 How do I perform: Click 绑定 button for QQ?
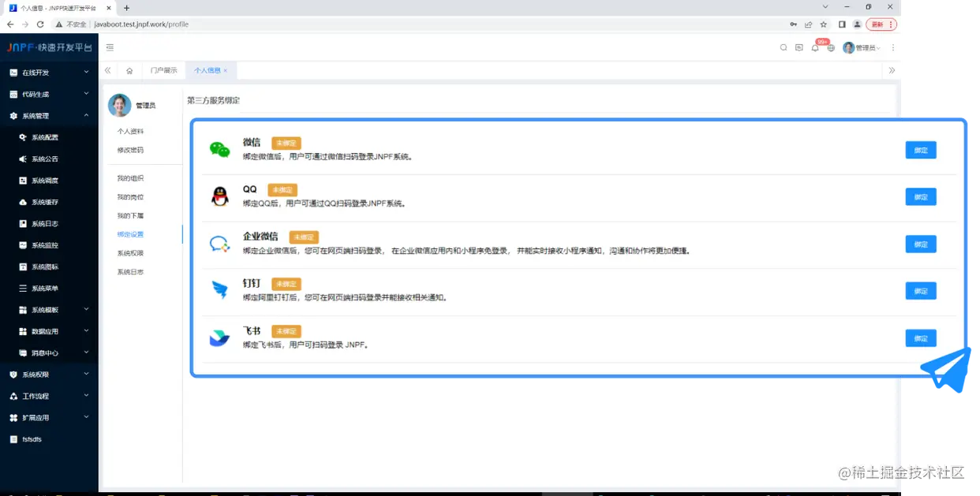921,197
